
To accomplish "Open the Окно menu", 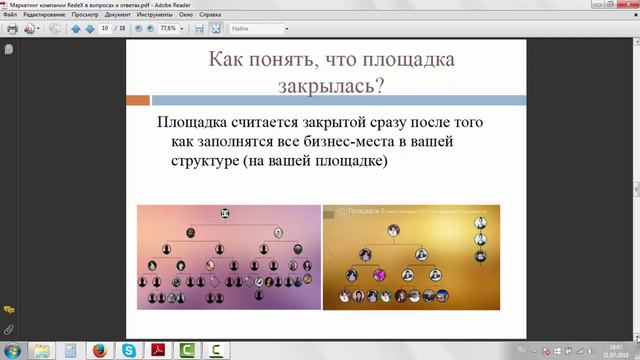I will click(x=186, y=14).
